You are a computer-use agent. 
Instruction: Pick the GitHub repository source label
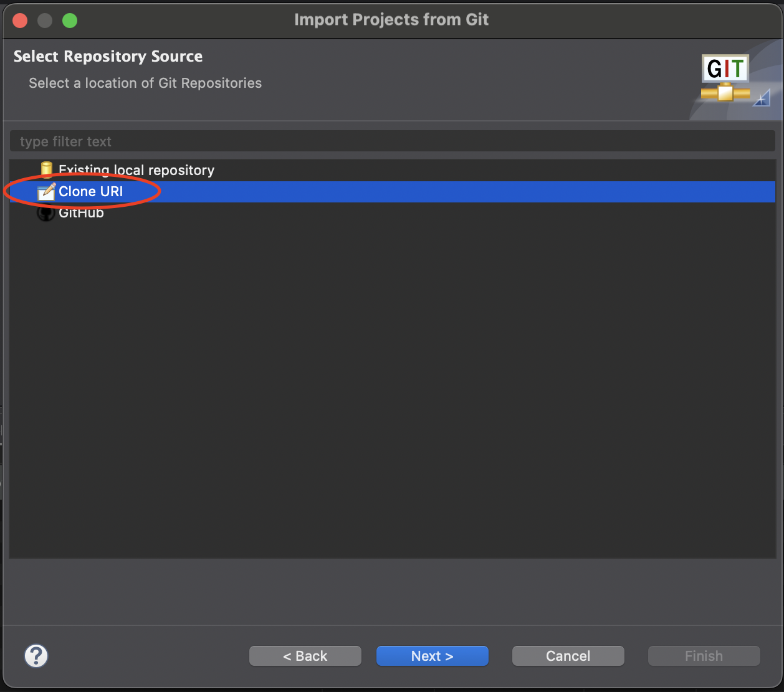coord(81,214)
